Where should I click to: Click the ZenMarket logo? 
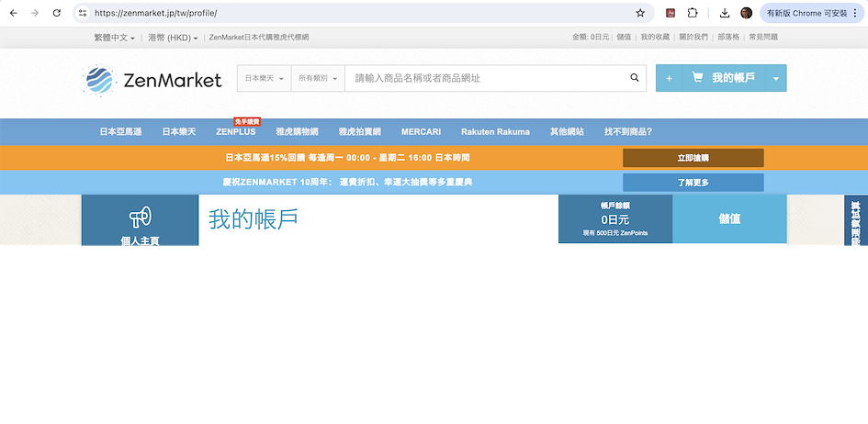tap(152, 80)
